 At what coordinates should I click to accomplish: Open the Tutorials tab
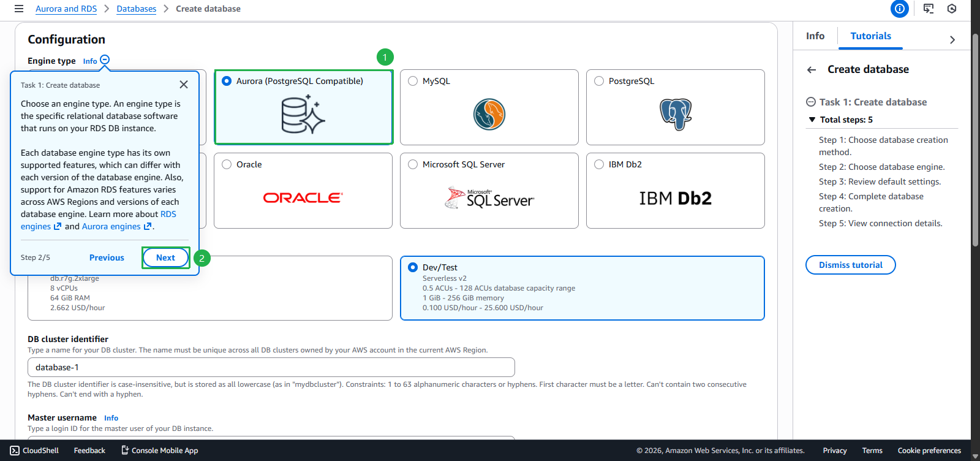[x=870, y=36]
